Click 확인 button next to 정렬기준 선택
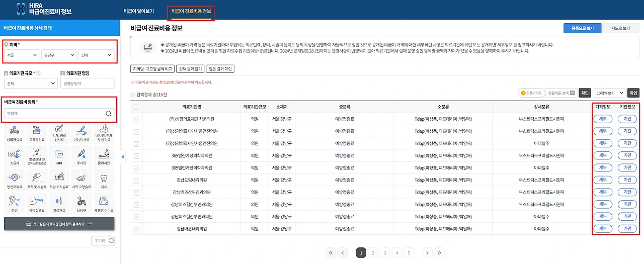The image size is (644, 264). (585, 93)
